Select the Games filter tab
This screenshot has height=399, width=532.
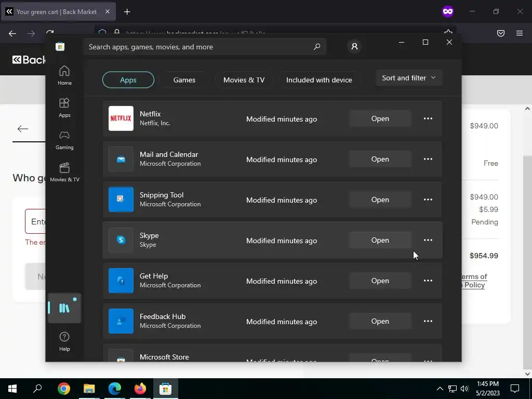(x=184, y=79)
